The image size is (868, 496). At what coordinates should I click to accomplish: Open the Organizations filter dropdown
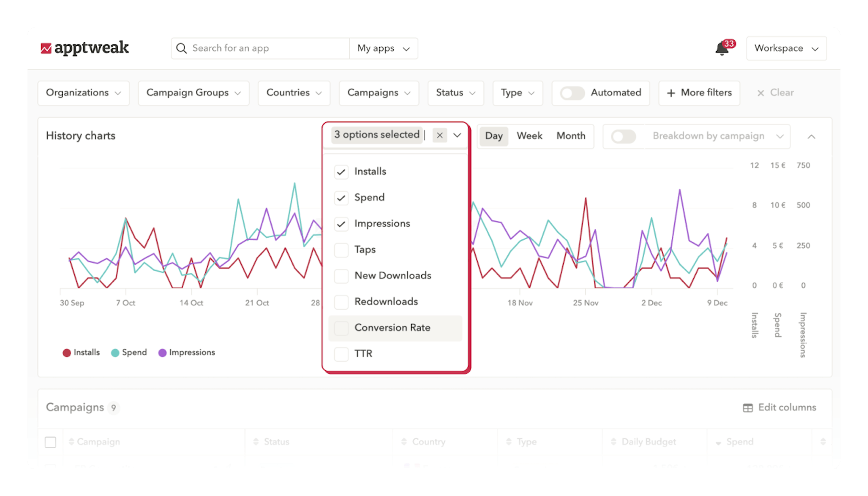[83, 93]
